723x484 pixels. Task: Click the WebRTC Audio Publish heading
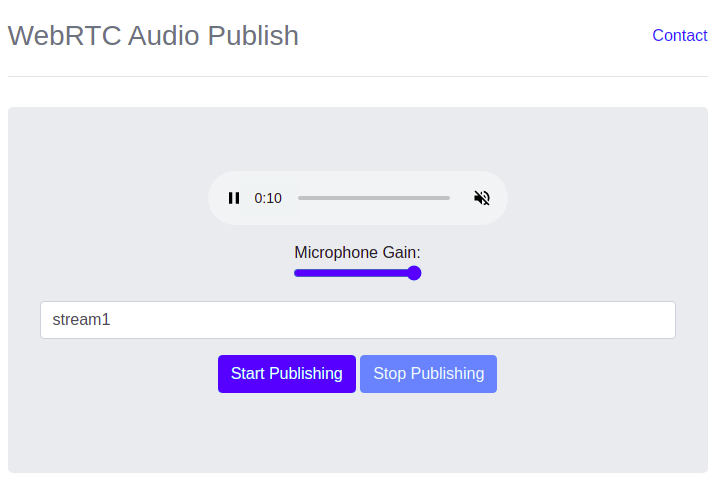pos(153,35)
